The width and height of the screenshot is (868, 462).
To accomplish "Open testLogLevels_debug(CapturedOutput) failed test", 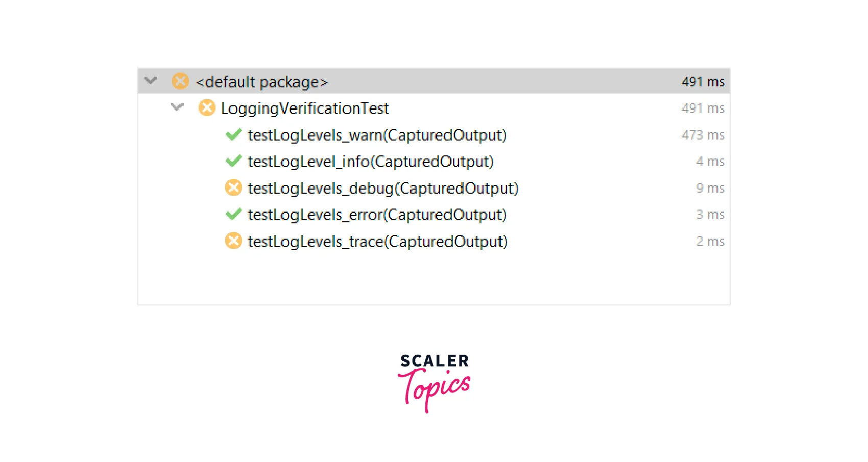I will 383,188.
